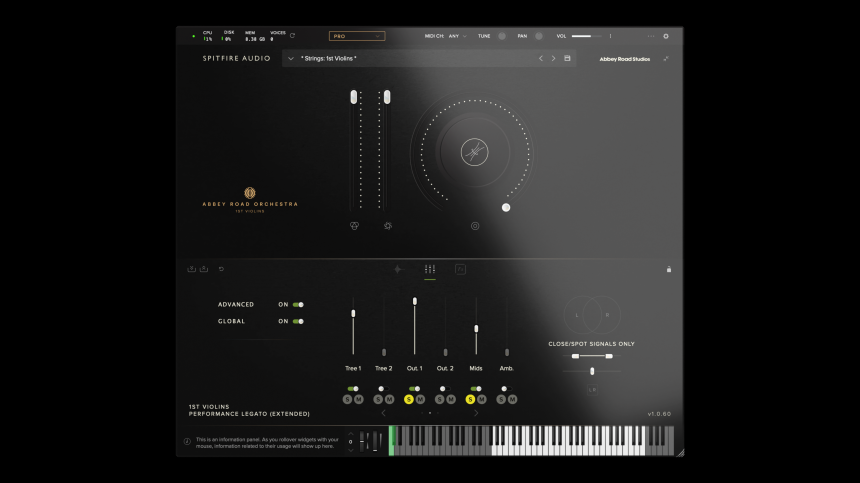The width and height of the screenshot is (860, 483).
Task: Click the undo reset arrow icon
Action: [x=222, y=269]
